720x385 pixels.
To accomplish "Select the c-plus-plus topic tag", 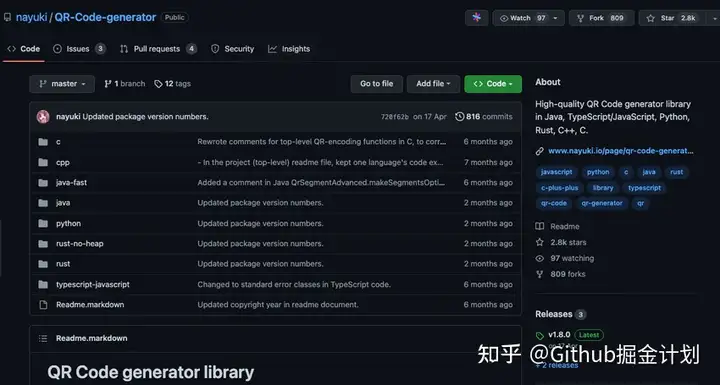I will 559,187.
